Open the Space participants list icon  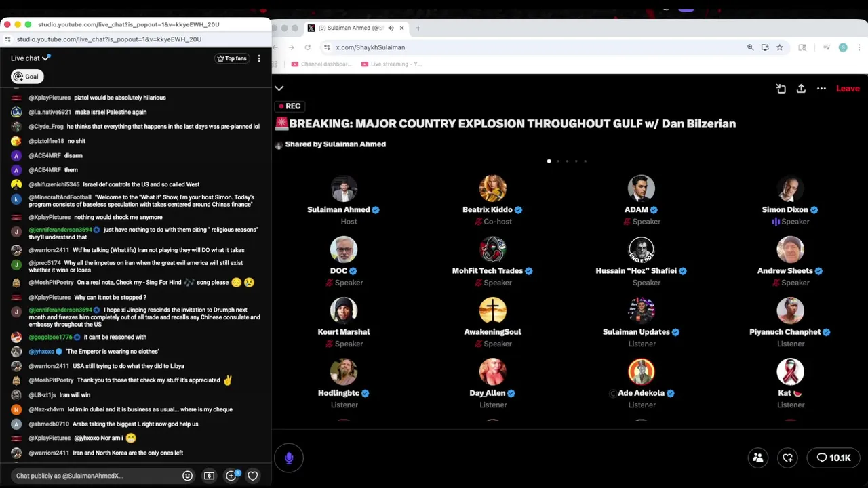click(758, 458)
